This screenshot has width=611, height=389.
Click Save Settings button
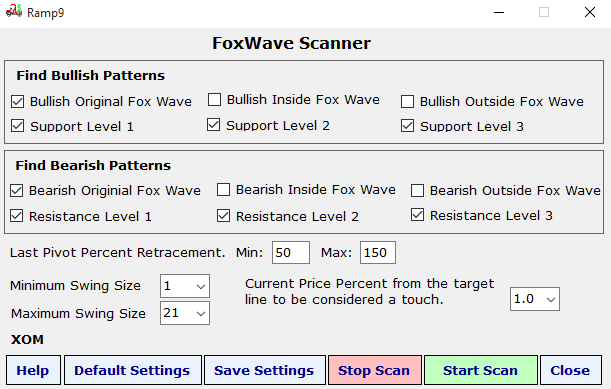pyautogui.click(x=265, y=370)
